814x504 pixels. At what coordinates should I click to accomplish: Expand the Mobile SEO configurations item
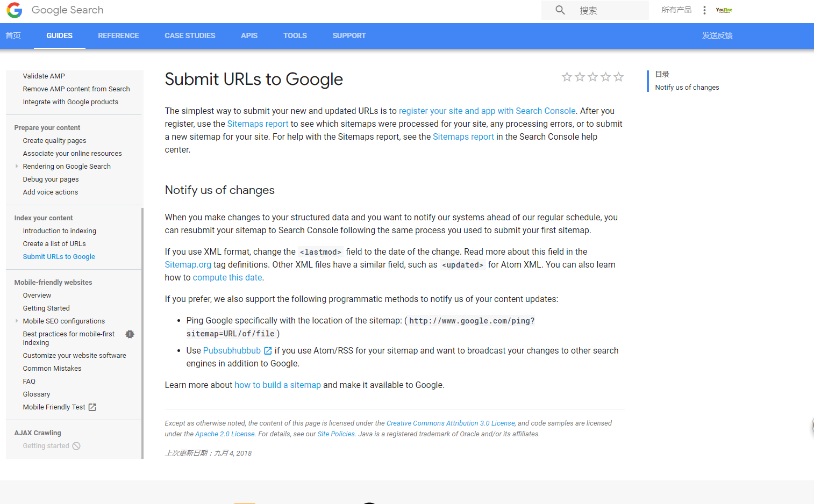click(17, 321)
